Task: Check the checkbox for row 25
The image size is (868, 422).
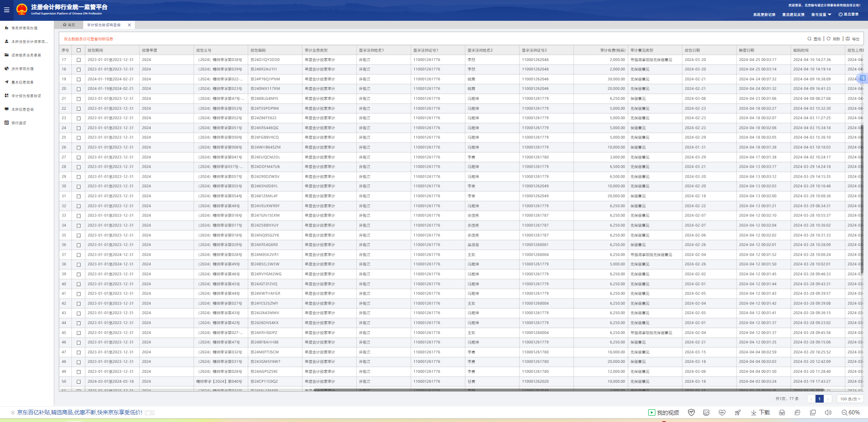Action: click(x=79, y=138)
